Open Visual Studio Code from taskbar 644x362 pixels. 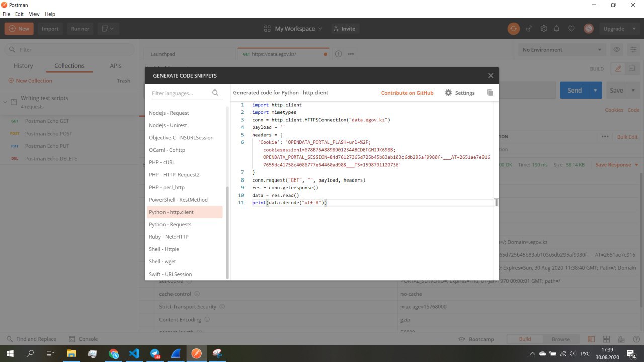pyautogui.click(x=134, y=353)
